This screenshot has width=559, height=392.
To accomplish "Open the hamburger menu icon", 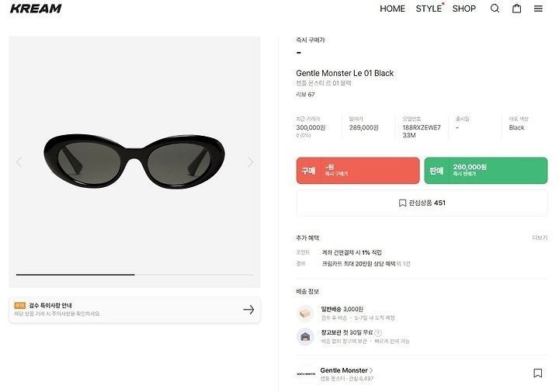I will [x=538, y=9].
